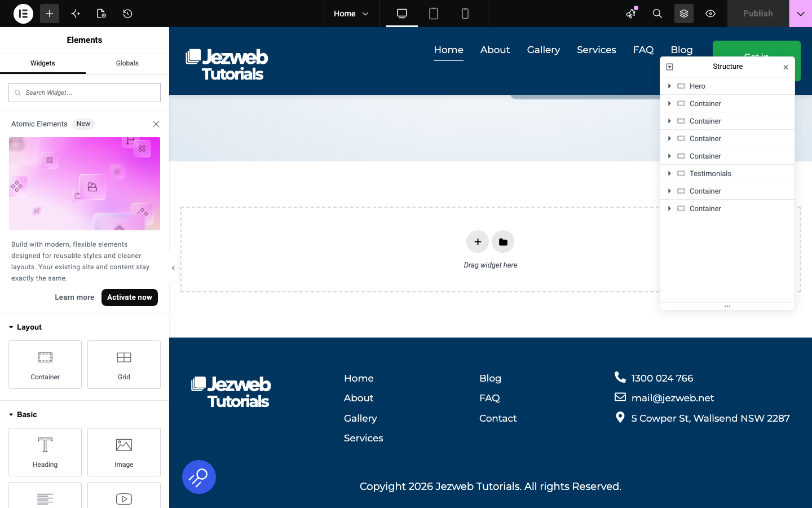Select the Image widget

click(x=124, y=452)
